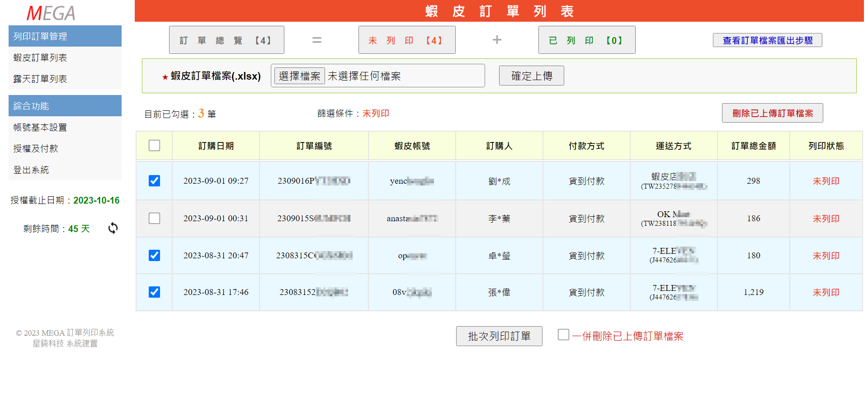The width and height of the screenshot is (868, 404).
Task: Click 刪除已上傳訂單檔案 button
Action: tap(773, 113)
